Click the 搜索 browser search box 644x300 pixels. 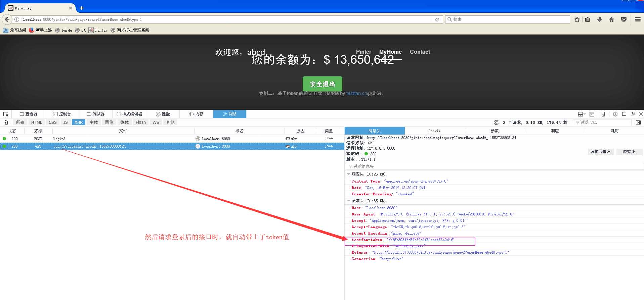pyautogui.click(x=508, y=19)
